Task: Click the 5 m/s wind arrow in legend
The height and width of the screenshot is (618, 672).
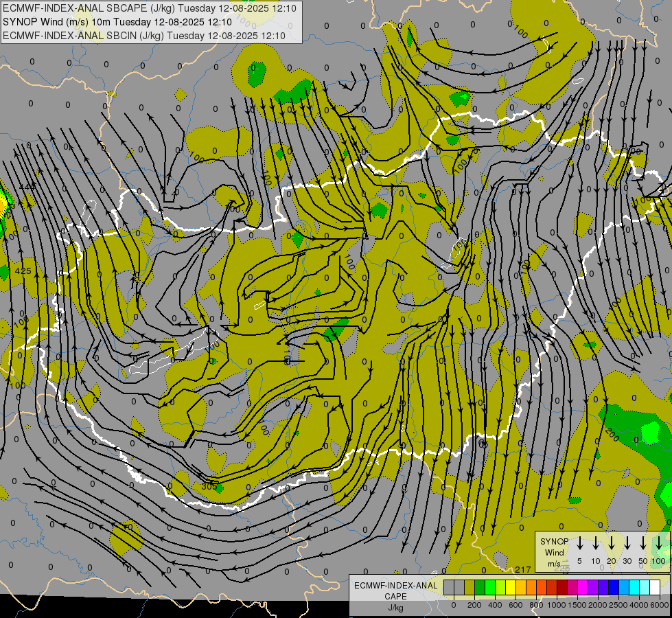Action: (579, 543)
